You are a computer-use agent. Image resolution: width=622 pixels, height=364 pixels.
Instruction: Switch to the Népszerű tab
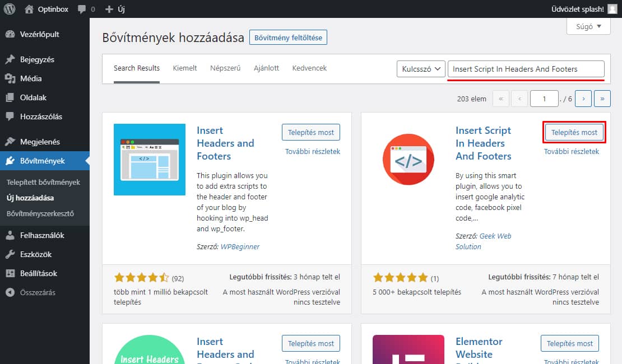tap(225, 68)
